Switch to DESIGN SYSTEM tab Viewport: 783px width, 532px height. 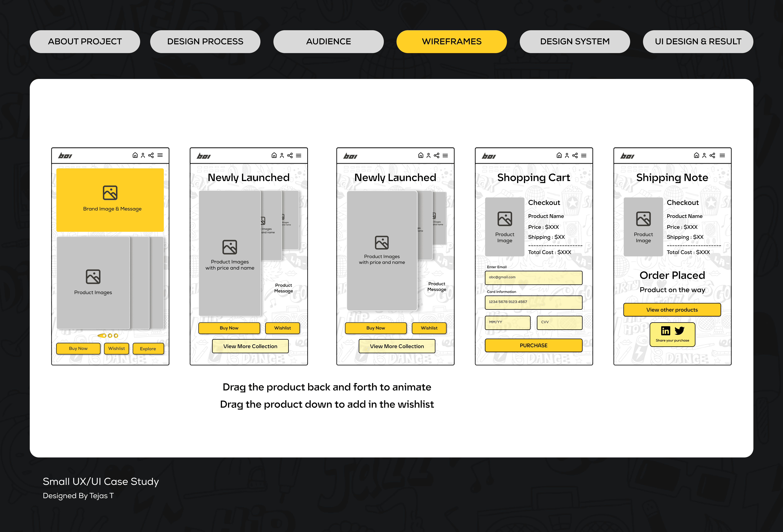coord(574,42)
